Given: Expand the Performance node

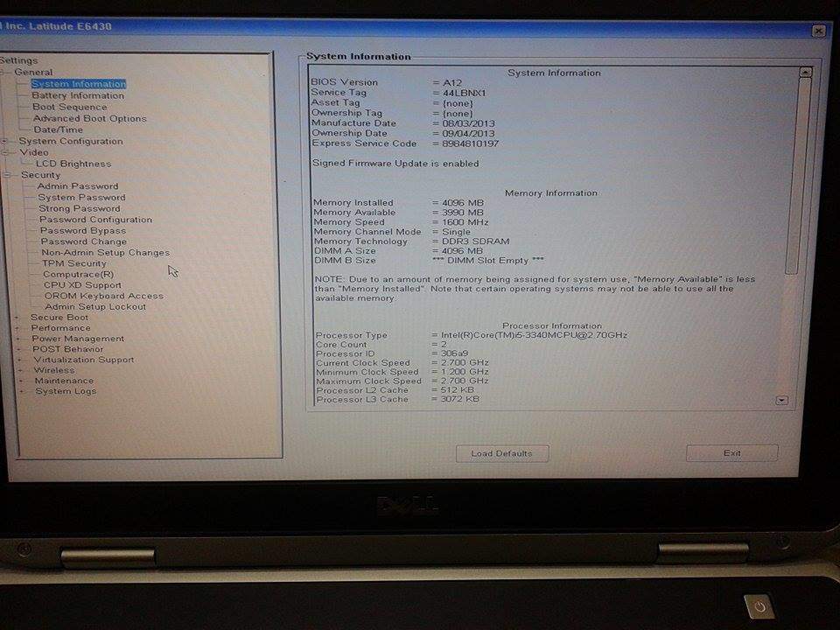Looking at the screenshot, I should tap(17, 328).
